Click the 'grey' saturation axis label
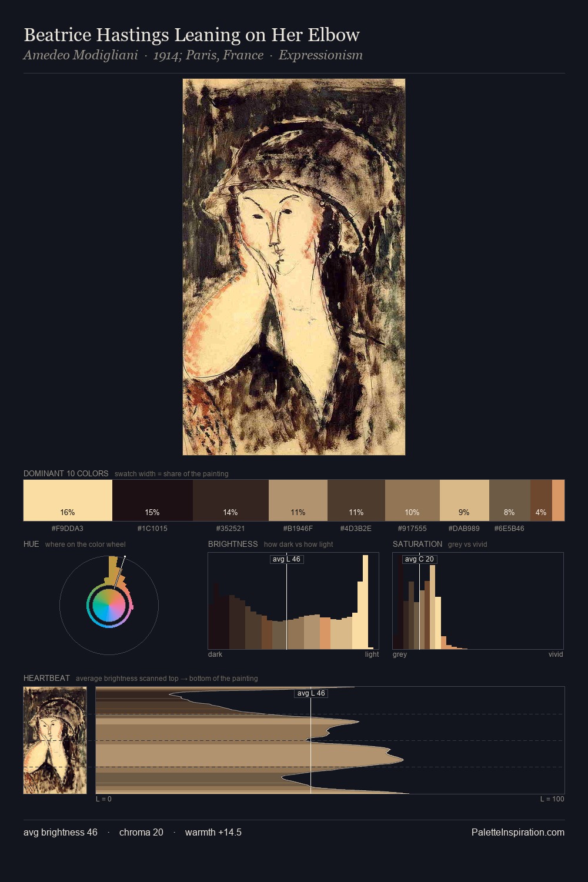Screen dimensions: 588x882 pyautogui.click(x=400, y=654)
